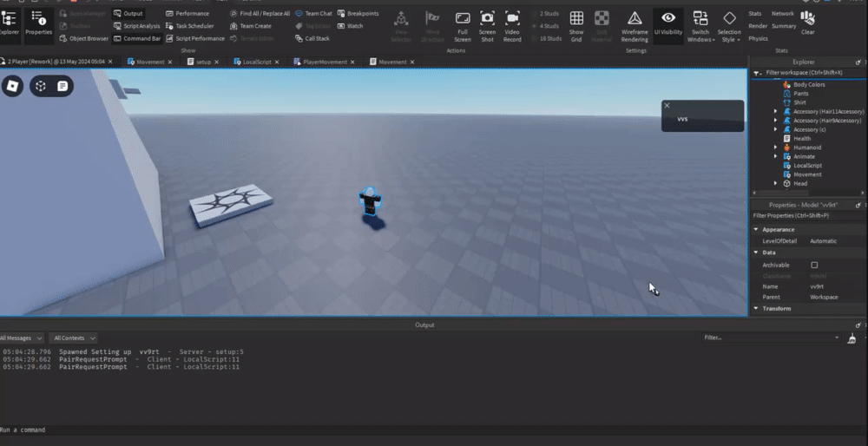Toggle the Output window

click(x=128, y=13)
